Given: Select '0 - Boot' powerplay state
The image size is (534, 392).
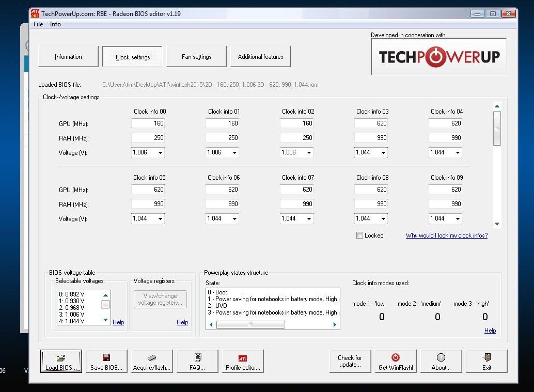Looking at the screenshot, I should pyautogui.click(x=217, y=292).
